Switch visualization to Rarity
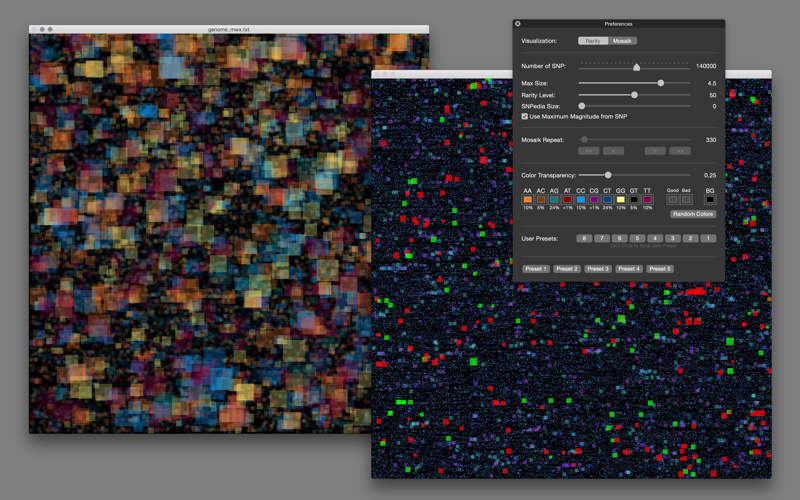Screen dimensions: 800x500 (x=593, y=41)
